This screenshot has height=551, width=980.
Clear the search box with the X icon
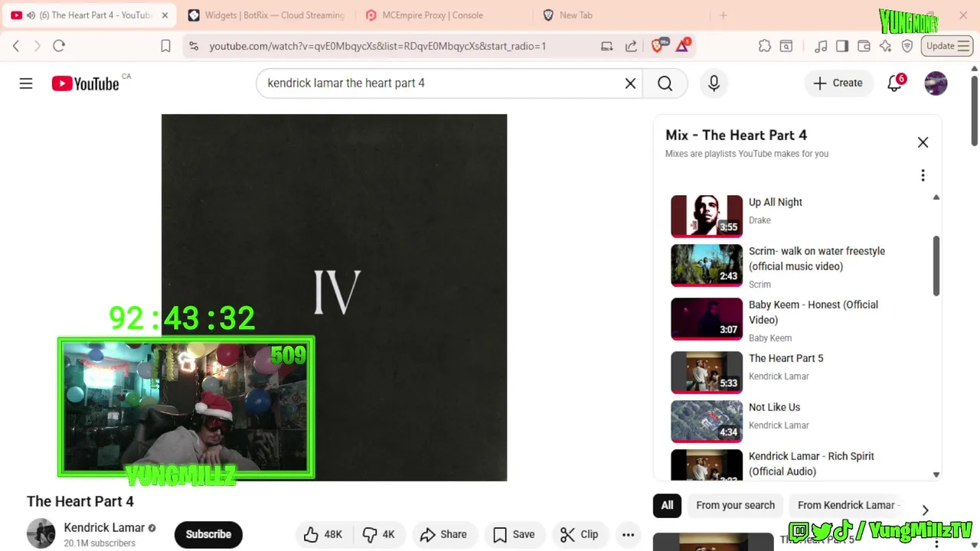tap(630, 83)
